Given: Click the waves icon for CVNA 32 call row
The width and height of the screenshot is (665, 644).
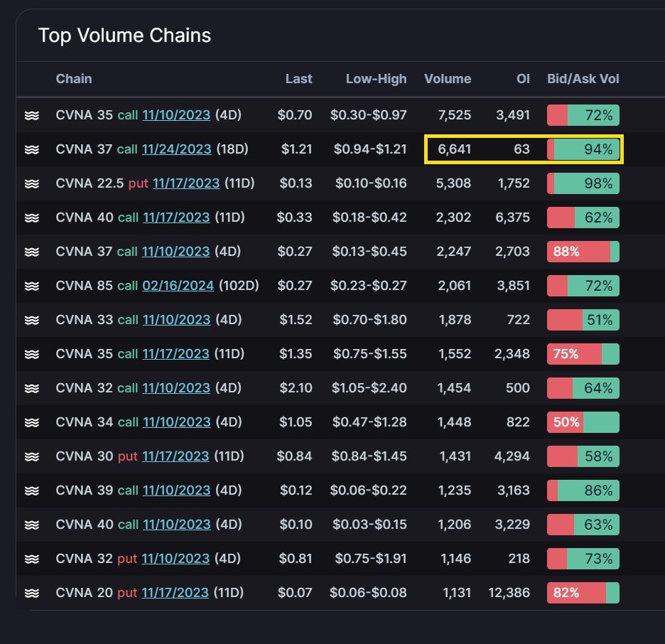Looking at the screenshot, I should (32, 388).
